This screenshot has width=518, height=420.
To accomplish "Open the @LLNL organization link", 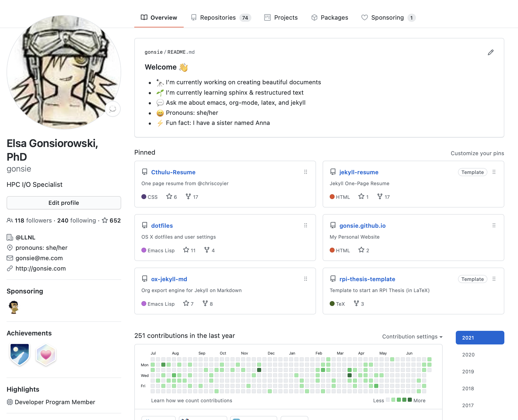I will (x=25, y=237).
